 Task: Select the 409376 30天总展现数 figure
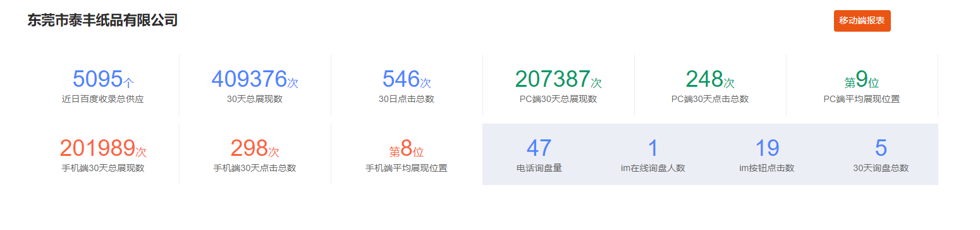[255, 86]
